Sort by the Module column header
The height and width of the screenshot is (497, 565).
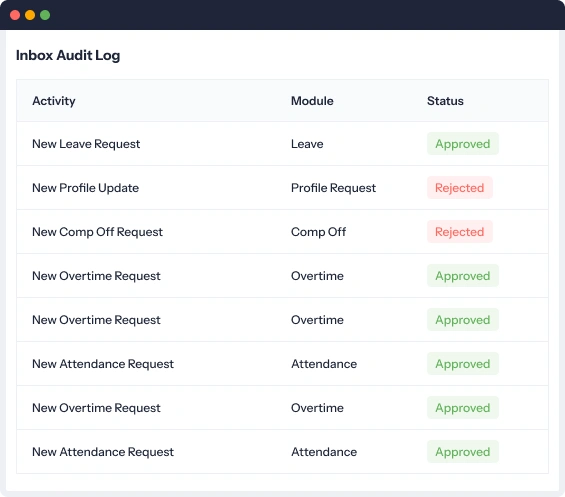click(x=312, y=101)
